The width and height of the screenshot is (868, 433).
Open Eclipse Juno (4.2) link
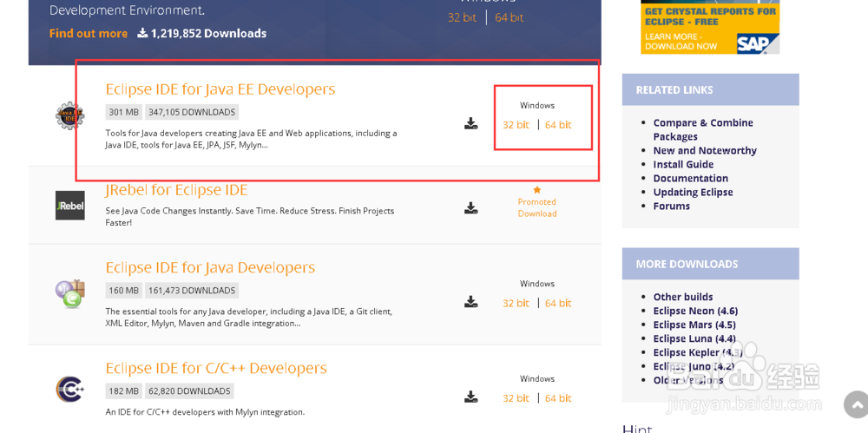pyautogui.click(x=694, y=366)
